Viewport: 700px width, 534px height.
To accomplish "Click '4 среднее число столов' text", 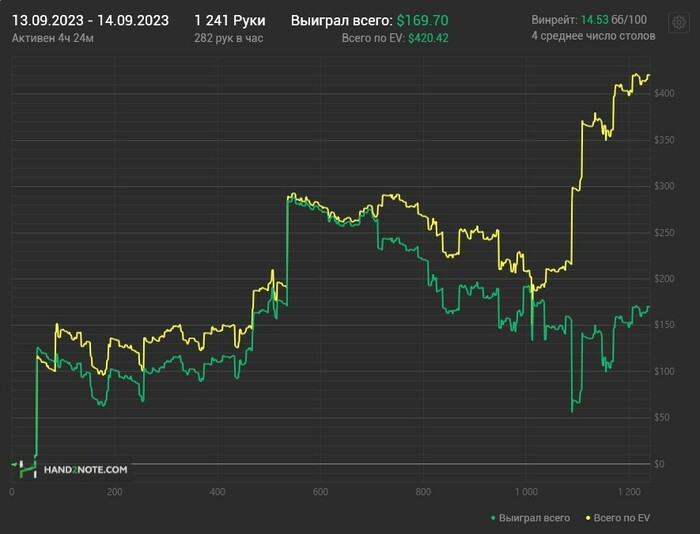I will [593, 36].
